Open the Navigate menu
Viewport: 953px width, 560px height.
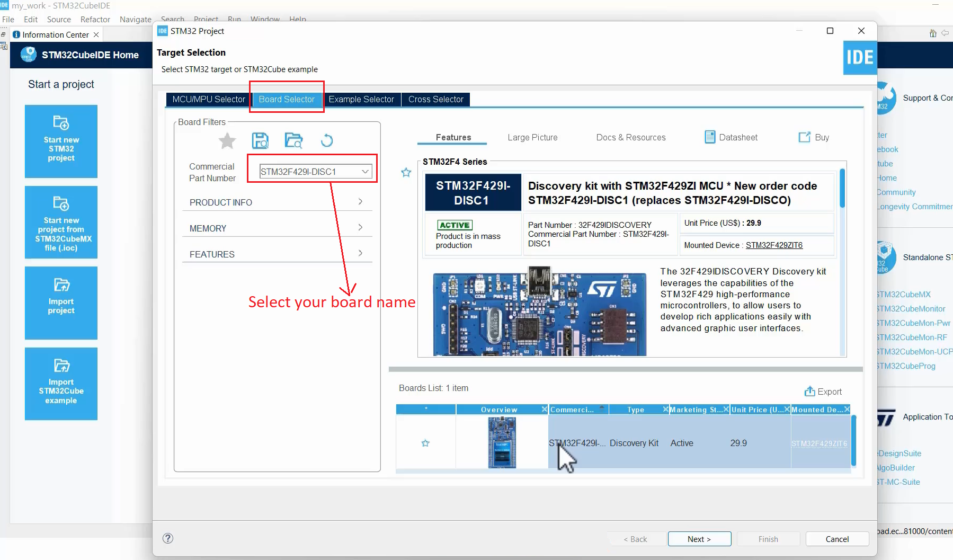click(x=136, y=19)
